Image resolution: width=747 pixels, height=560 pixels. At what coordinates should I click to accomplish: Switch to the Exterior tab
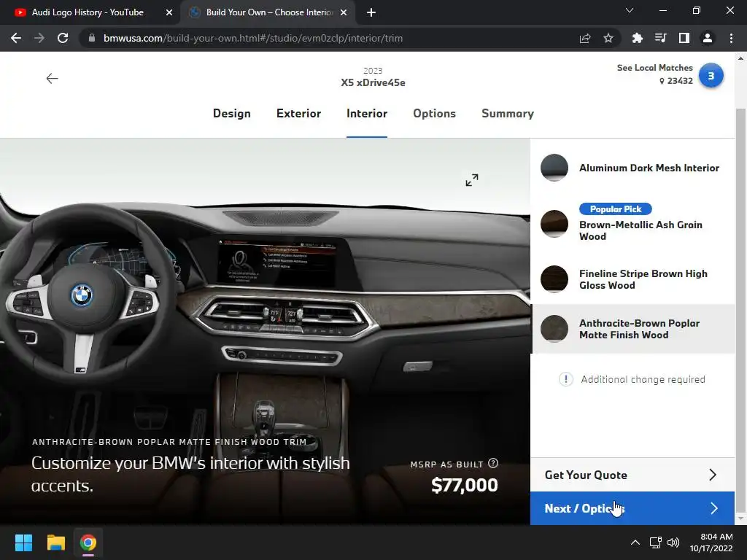pos(298,113)
